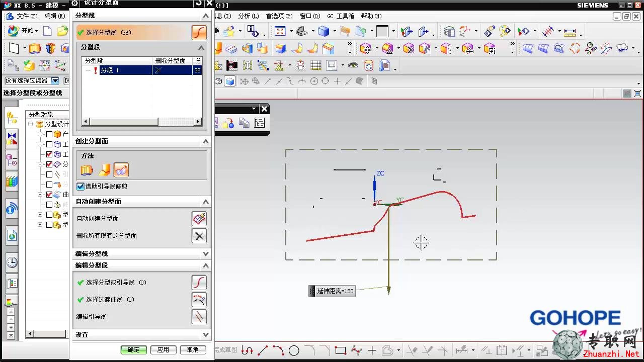Open the assembly navigator sidebar tab
The width and height of the screenshot is (644, 362).
pyautogui.click(x=12, y=119)
